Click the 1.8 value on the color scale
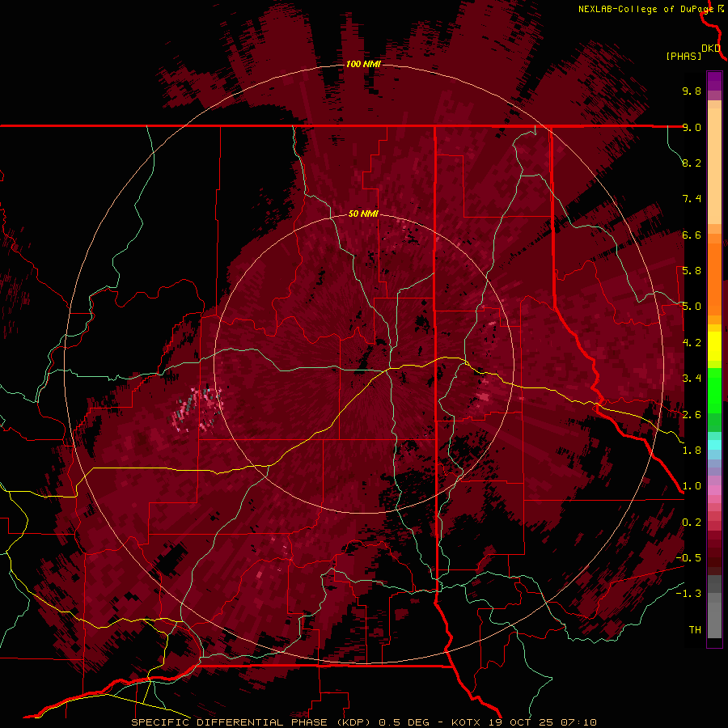The image size is (728, 728). pyautogui.click(x=692, y=451)
